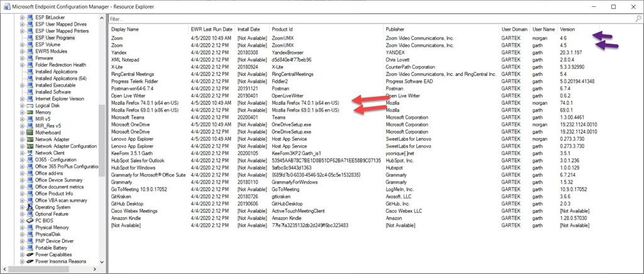Expand the Office add-ins node
This screenshot has width=644, height=274.
[22, 173]
